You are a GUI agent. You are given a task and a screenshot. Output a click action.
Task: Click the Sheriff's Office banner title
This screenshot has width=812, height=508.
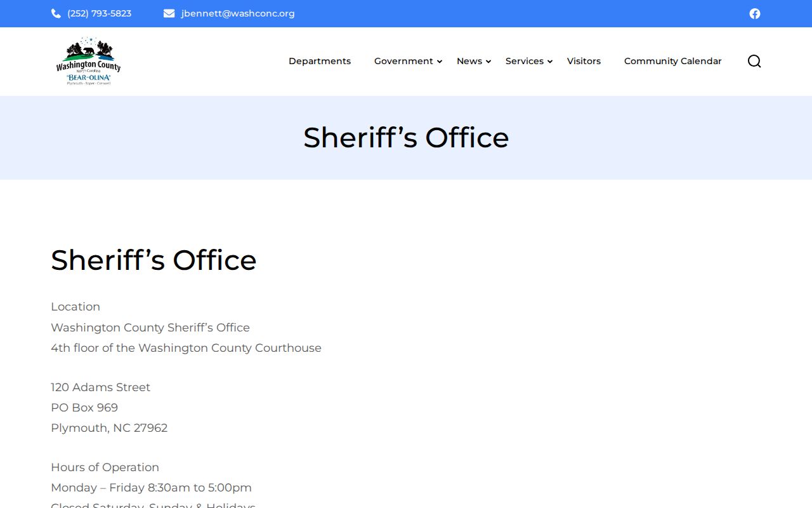pyautogui.click(x=406, y=138)
